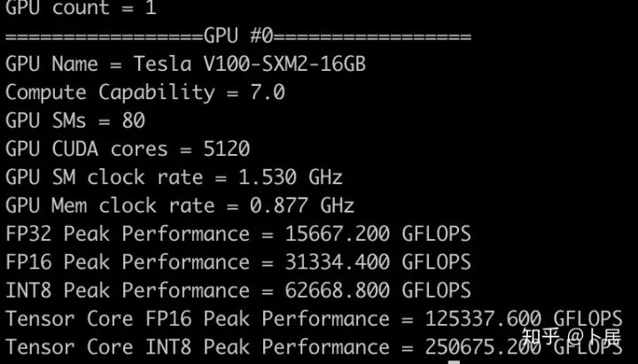This screenshot has width=638, height=364.
Task: Click the "GPU count = 1" line
Action: [81, 9]
